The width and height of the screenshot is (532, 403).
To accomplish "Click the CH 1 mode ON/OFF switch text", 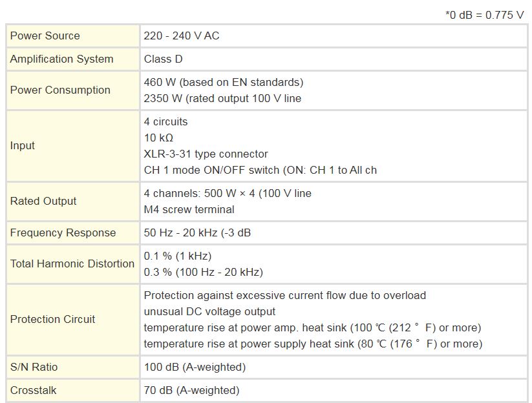I will (260, 170).
